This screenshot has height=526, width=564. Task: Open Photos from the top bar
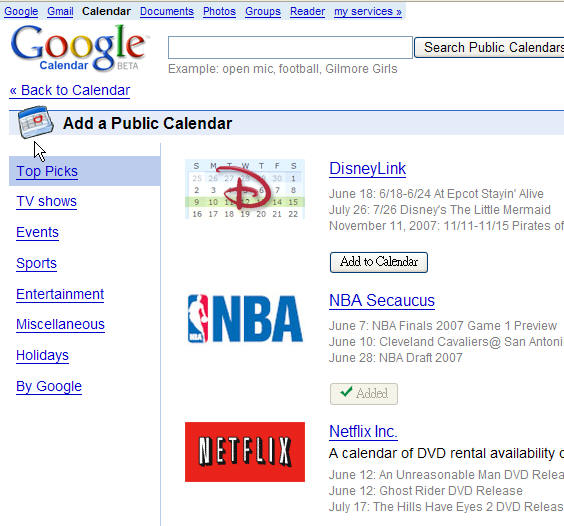point(219,12)
